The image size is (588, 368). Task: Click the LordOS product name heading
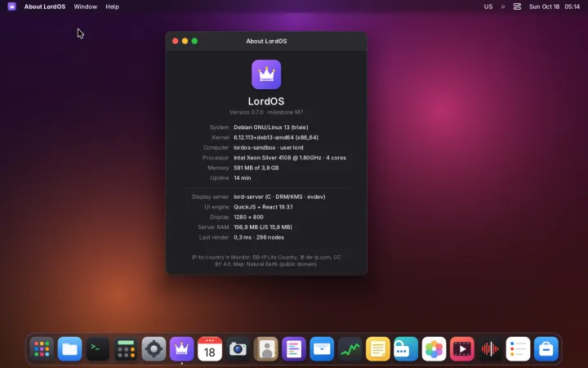(x=266, y=101)
